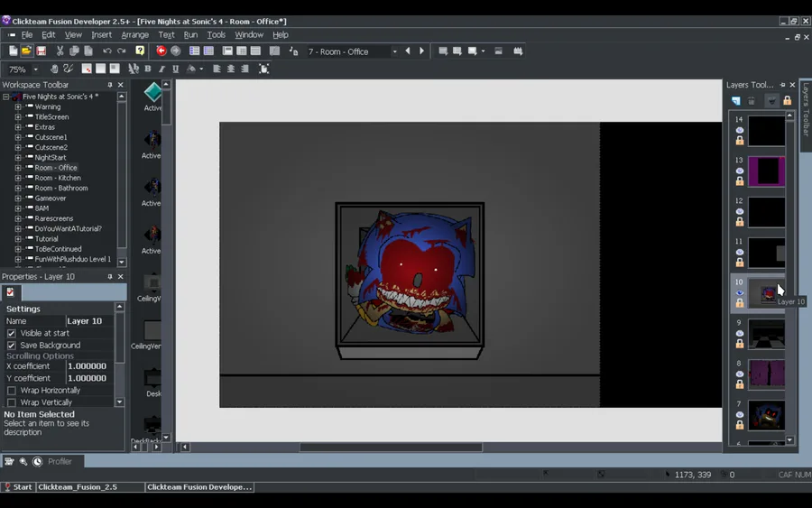Image resolution: width=812 pixels, height=508 pixels.
Task: Uncheck Save Background checkbox
Action: 12,346
